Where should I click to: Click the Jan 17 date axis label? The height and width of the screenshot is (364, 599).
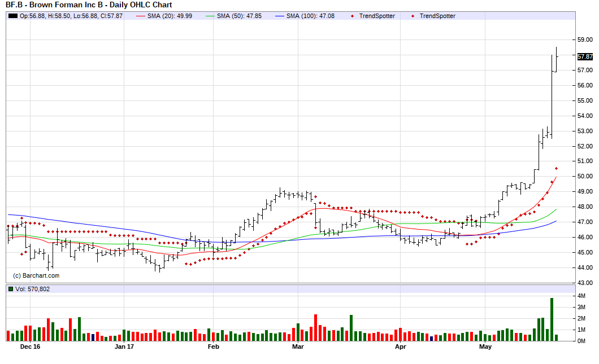tap(124, 347)
